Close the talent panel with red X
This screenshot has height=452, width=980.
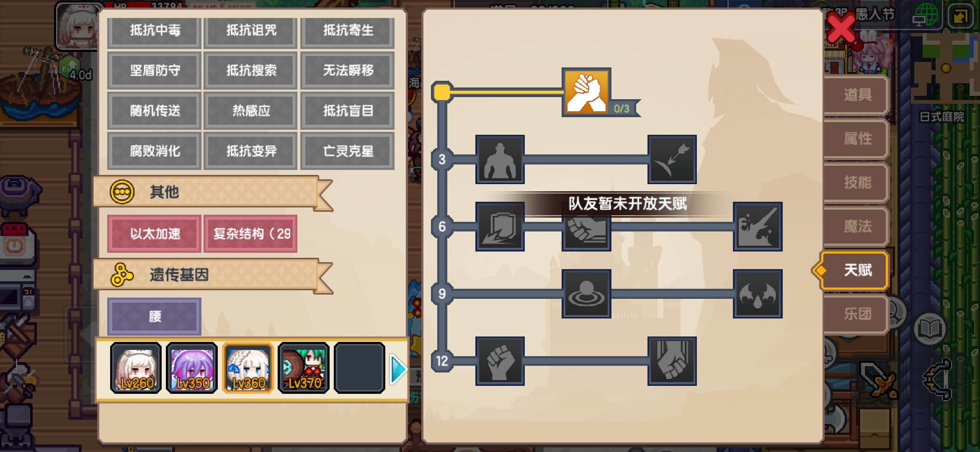pos(841,28)
